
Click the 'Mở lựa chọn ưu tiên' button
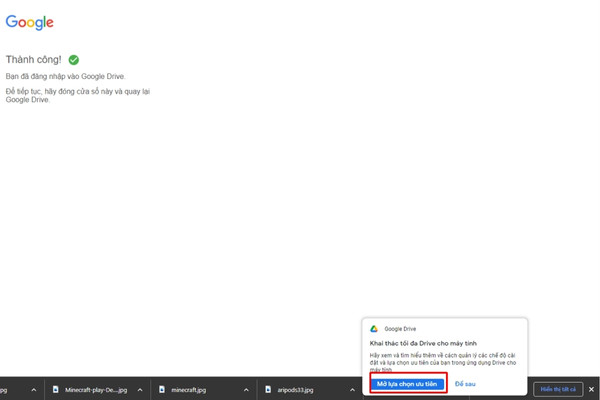tap(407, 384)
